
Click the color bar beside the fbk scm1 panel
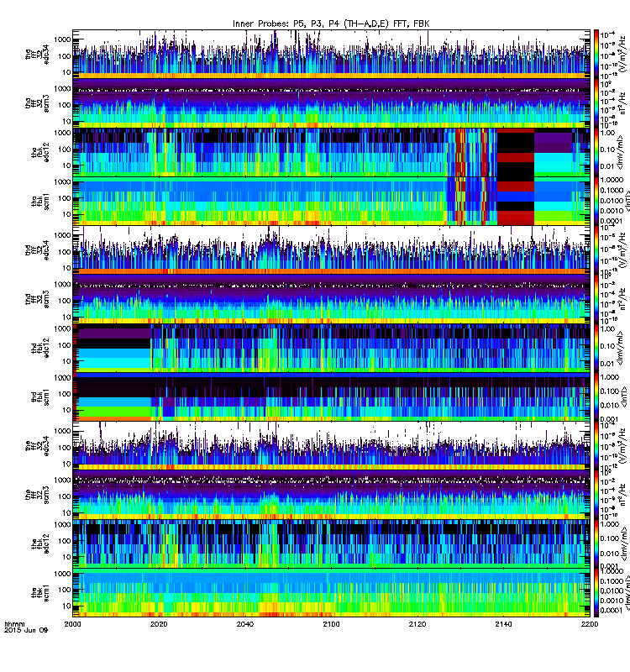tap(596, 594)
